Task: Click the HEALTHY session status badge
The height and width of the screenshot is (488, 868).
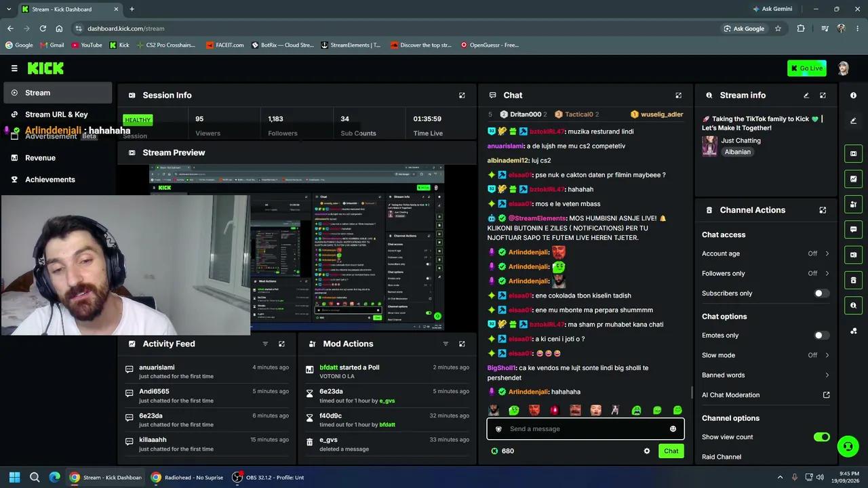Action: [138, 120]
